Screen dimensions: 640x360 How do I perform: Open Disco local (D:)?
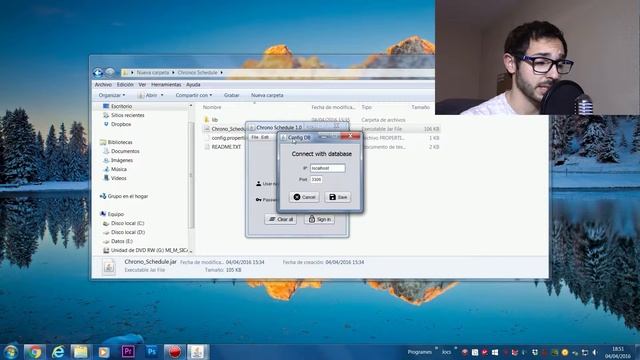124,232
